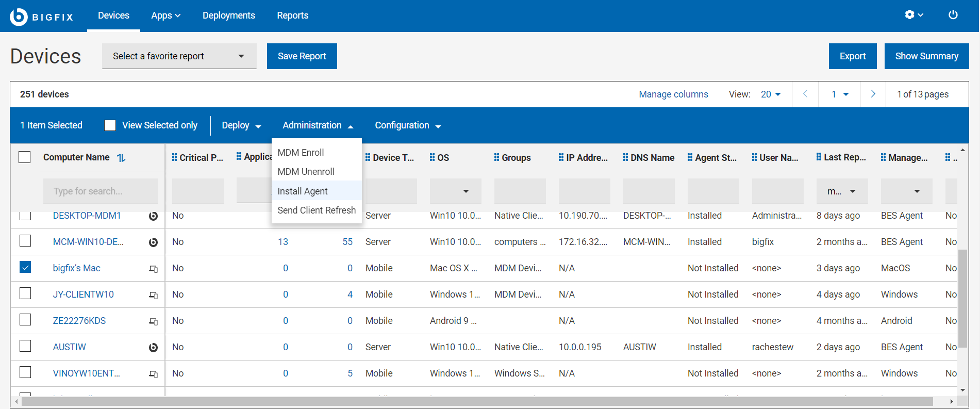
Task: Click agent icon for AUSTIW row
Action: tap(153, 348)
